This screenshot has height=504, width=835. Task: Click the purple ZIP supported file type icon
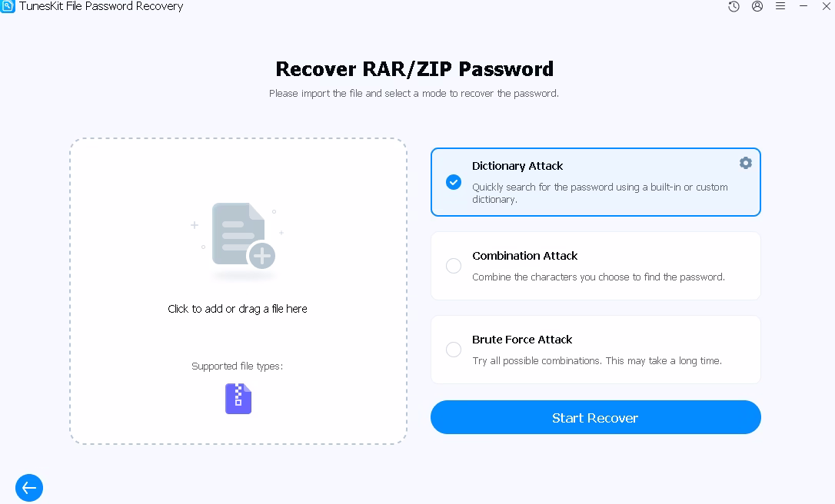(238, 398)
